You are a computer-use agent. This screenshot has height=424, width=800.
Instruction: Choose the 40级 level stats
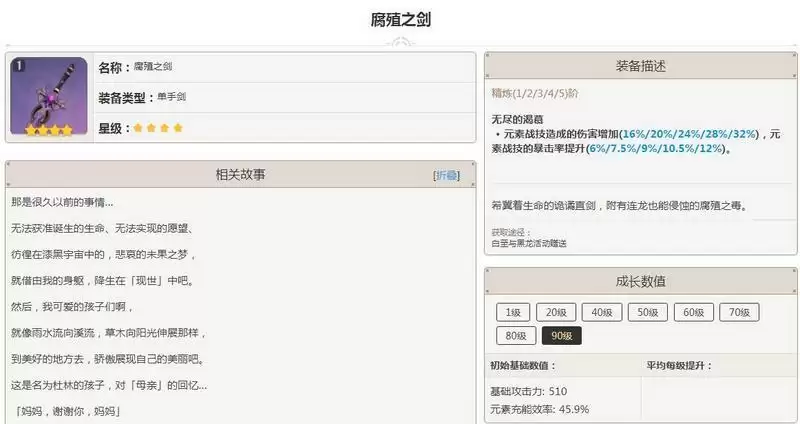[x=602, y=312]
